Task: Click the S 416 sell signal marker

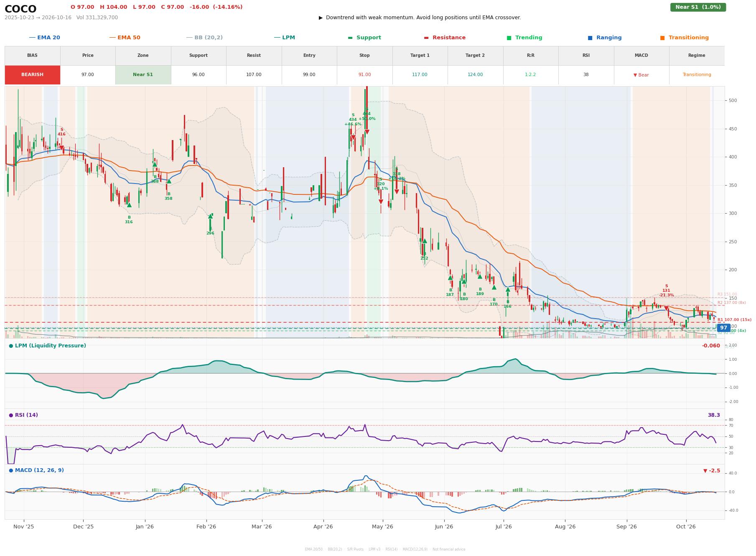Action: click(x=61, y=148)
